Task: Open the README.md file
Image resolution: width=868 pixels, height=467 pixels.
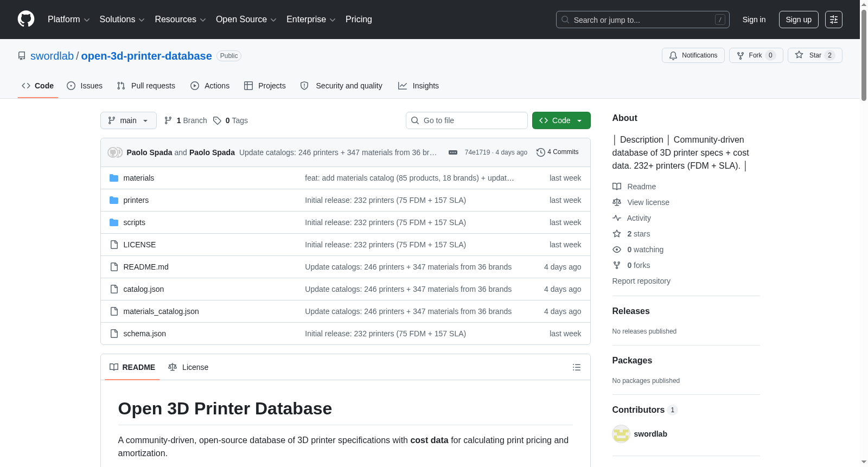Action: [x=146, y=267]
